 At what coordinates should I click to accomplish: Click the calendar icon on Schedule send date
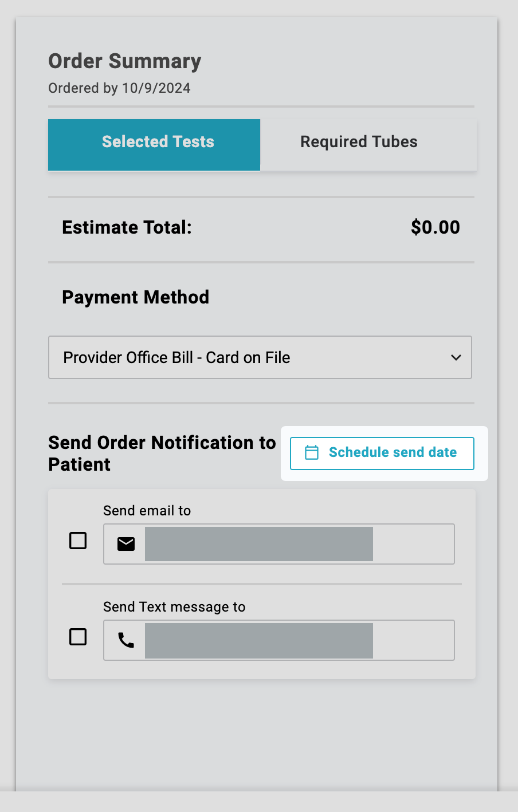coord(312,452)
